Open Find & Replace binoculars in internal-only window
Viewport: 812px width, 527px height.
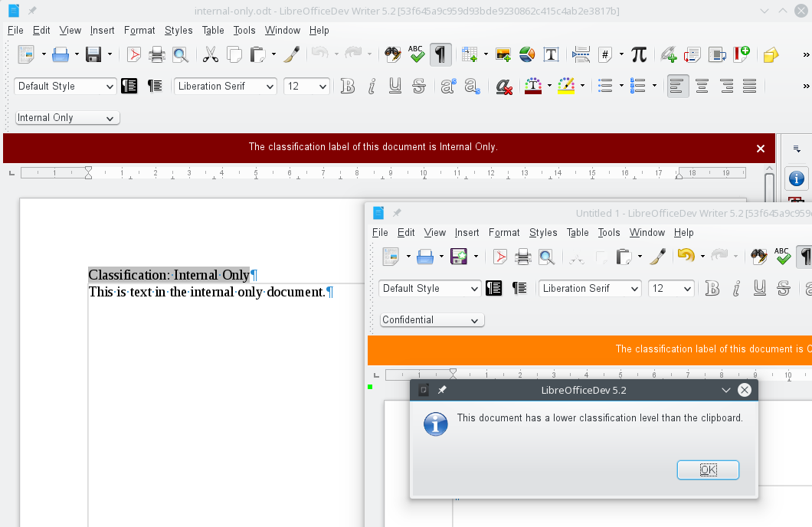(x=392, y=54)
